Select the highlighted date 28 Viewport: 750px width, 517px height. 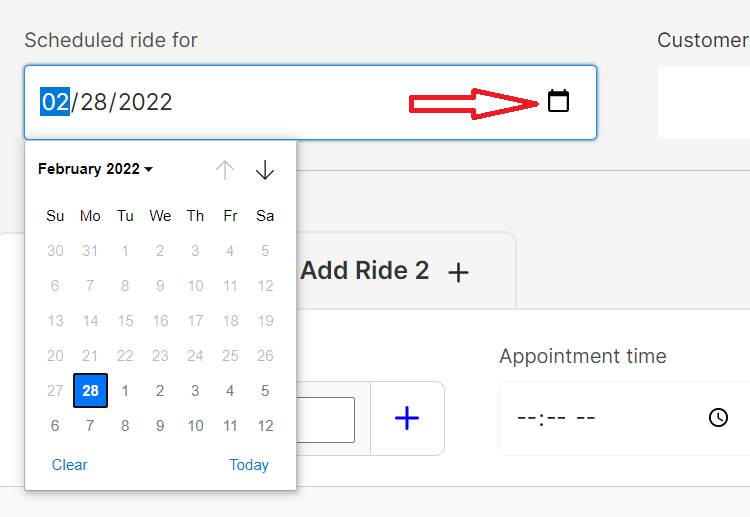(90, 391)
